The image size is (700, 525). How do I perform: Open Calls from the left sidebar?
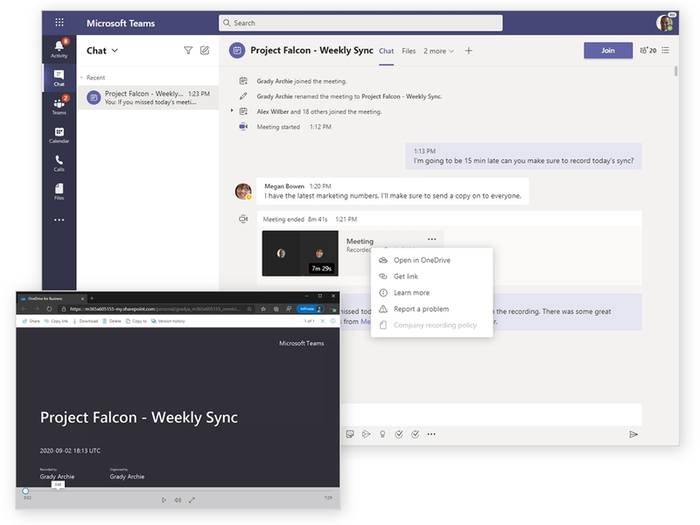point(59,163)
